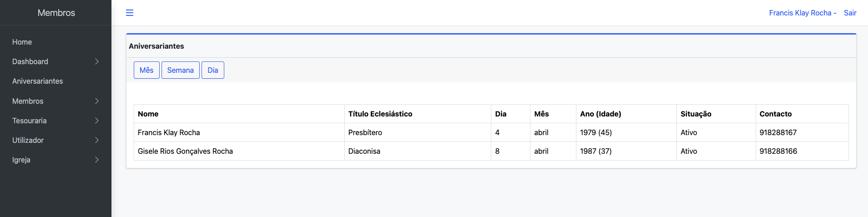The image size is (868, 217).
Task: Expand the Membros submenu chevron
Action: (97, 101)
